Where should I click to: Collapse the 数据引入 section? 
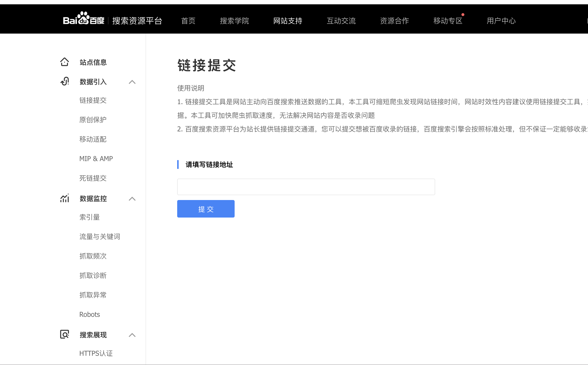[x=132, y=82]
